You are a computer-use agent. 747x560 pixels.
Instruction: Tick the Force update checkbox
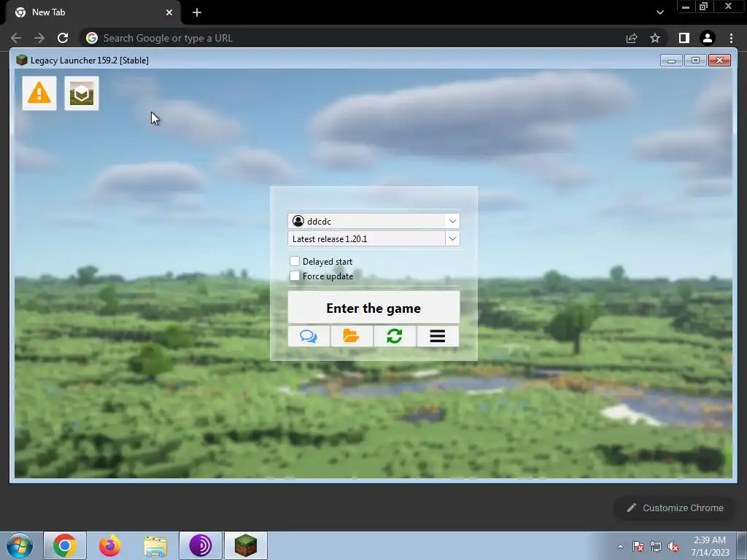coord(295,276)
